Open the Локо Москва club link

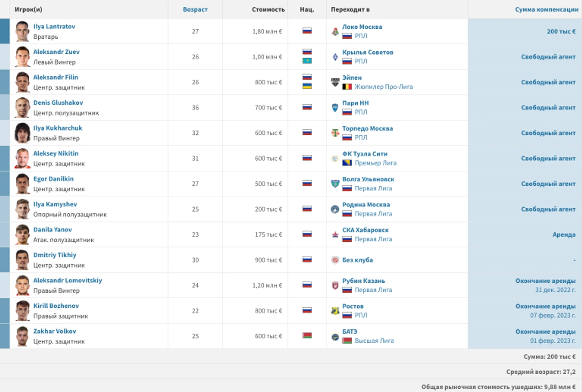(362, 27)
